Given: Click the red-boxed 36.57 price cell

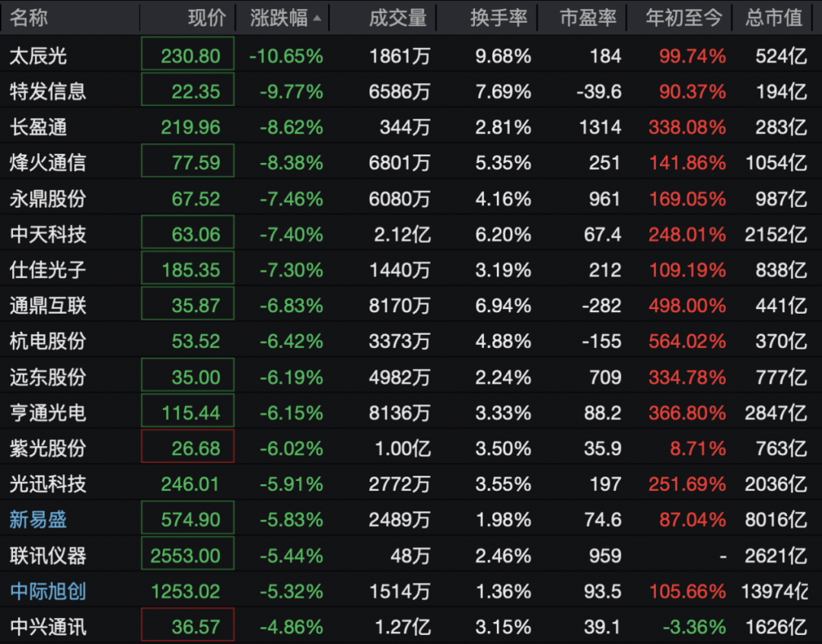Looking at the screenshot, I should (x=188, y=625).
